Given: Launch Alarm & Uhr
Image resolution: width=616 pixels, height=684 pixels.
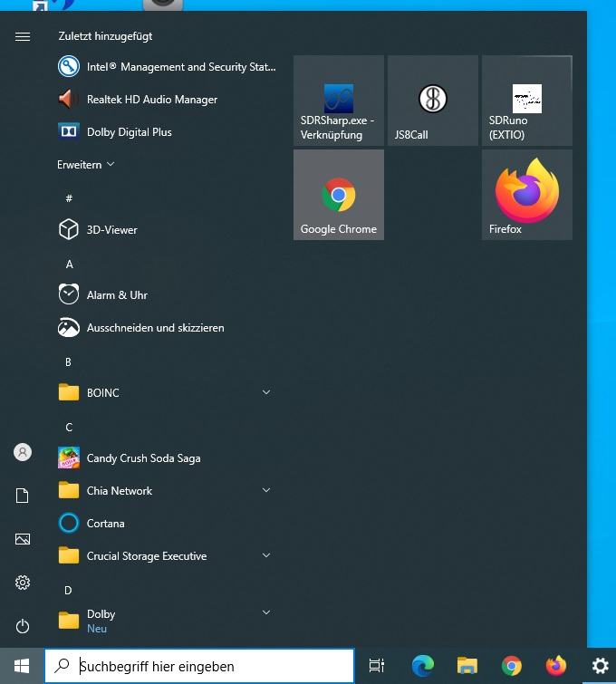Looking at the screenshot, I should 103,294.
